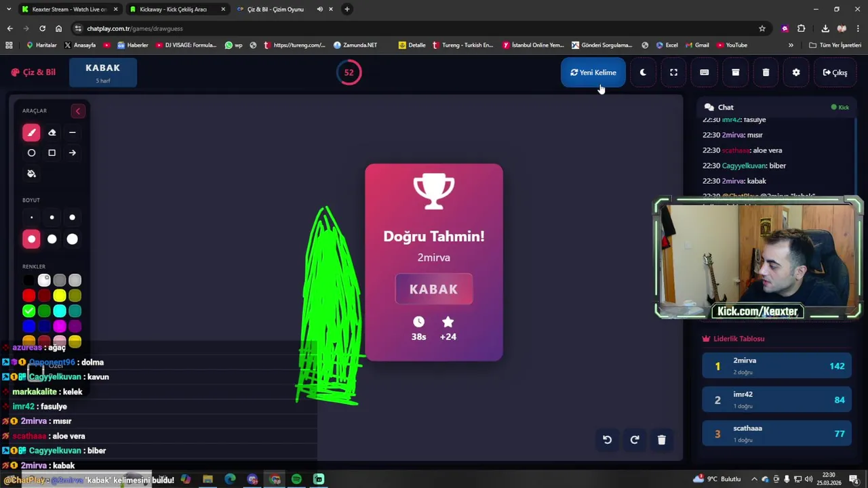Viewport: 868px width, 488px height.
Task: Choose the middle brush size in bottom row
Action: tap(52, 239)
